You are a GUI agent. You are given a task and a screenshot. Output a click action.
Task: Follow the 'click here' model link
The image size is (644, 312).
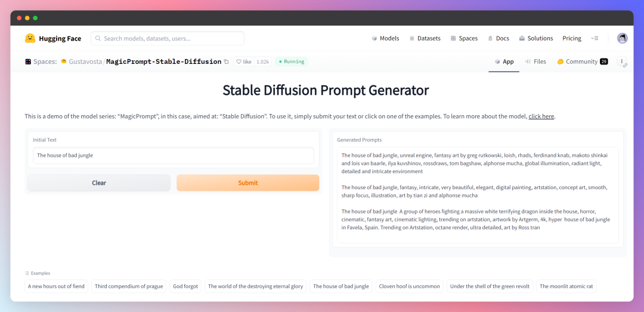541,116
